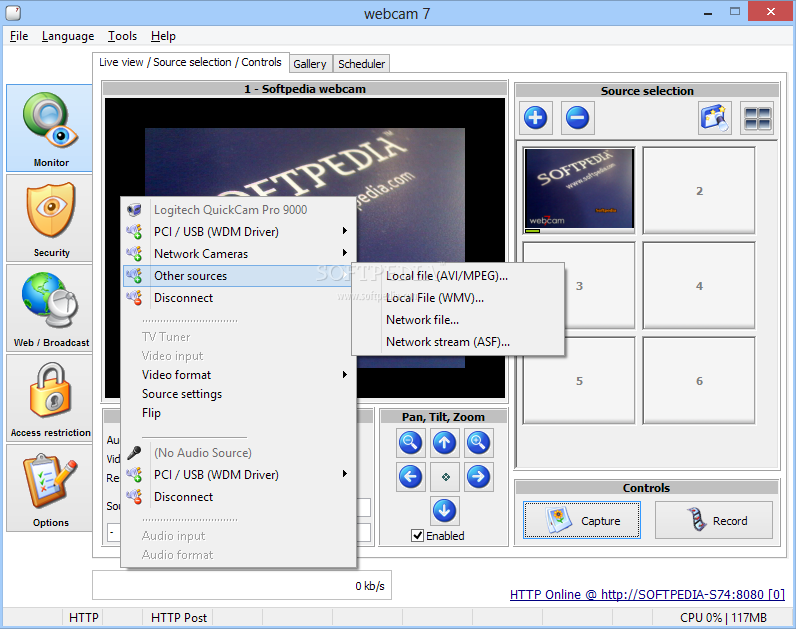Open the Web / Broadcast section
This screenshot has width=796, height=629.
pos(49,308)
